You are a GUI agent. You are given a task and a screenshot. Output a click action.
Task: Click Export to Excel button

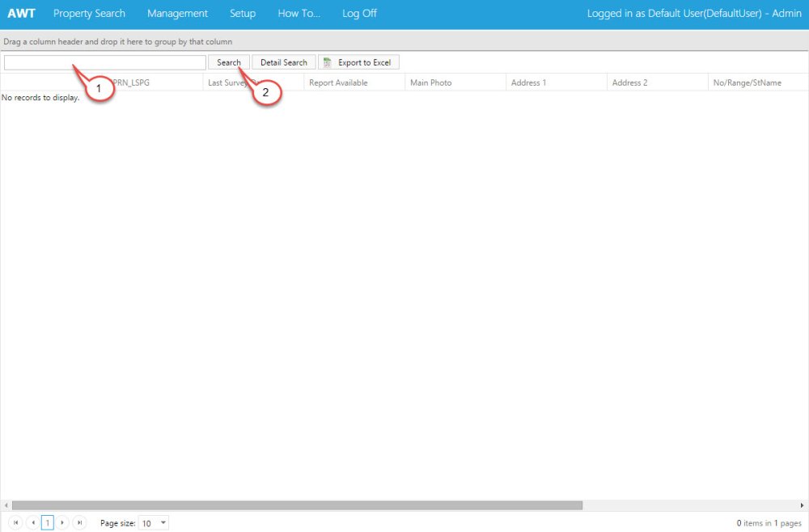(x=359, y=62)
